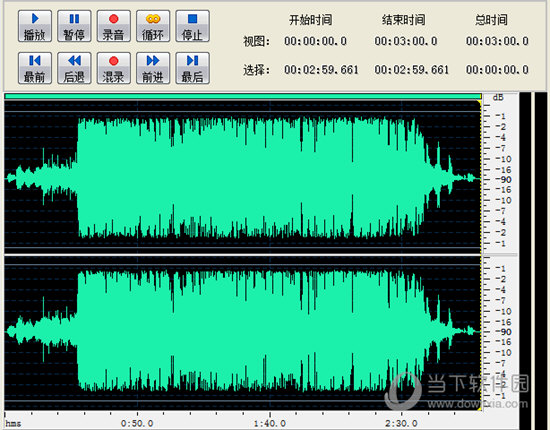
Task: Jump to start with 最前 button
Action: [x=35, y=68]
